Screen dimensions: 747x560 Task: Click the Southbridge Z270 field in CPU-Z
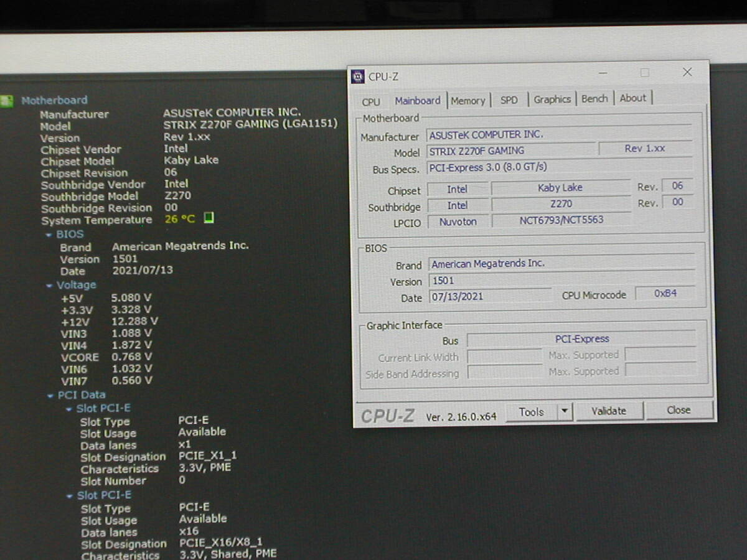561,204
